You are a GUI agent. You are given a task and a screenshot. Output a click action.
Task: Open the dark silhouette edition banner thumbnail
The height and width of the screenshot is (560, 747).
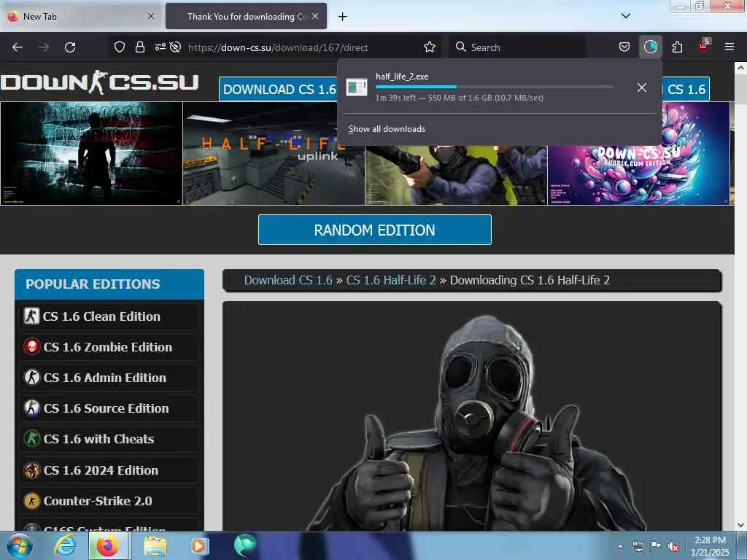[x=91, y=153]
